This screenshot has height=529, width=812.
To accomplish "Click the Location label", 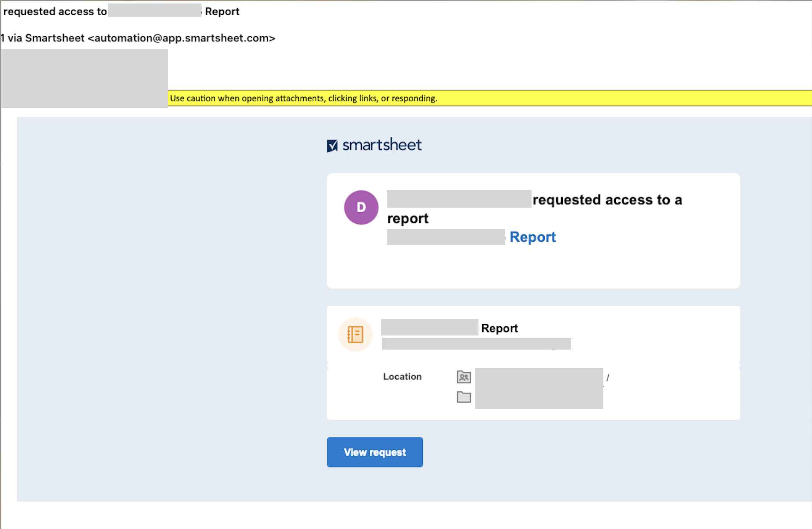I will 402,376.
